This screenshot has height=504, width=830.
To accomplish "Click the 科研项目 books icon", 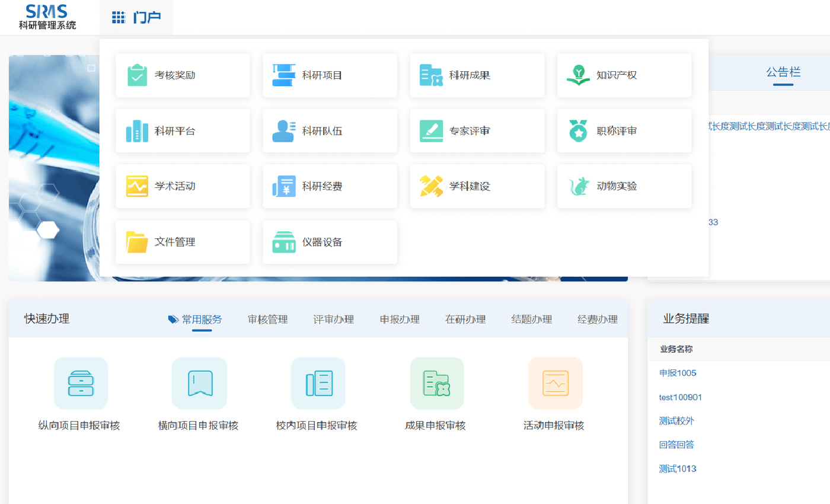I will click(x=283, y=75).
